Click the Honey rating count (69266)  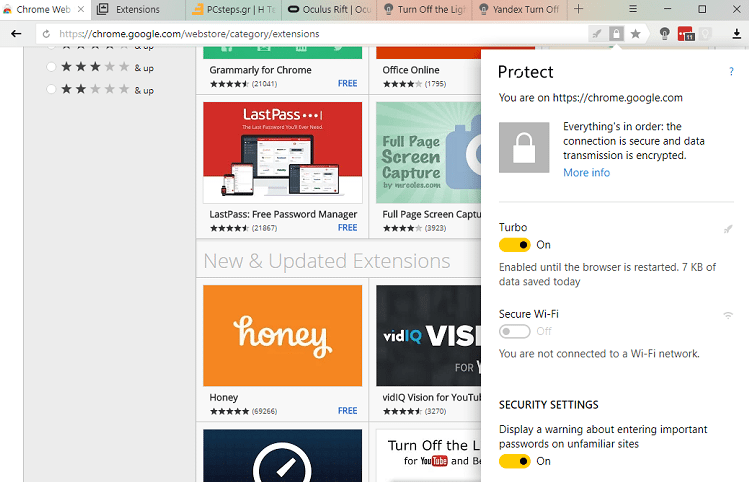click(x=265, y=411)
